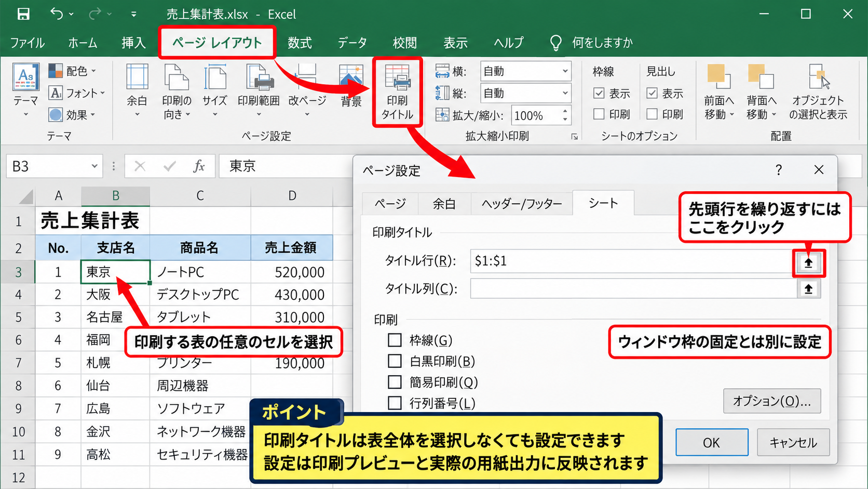Click the Undo arrow icon

click(57, 14)
